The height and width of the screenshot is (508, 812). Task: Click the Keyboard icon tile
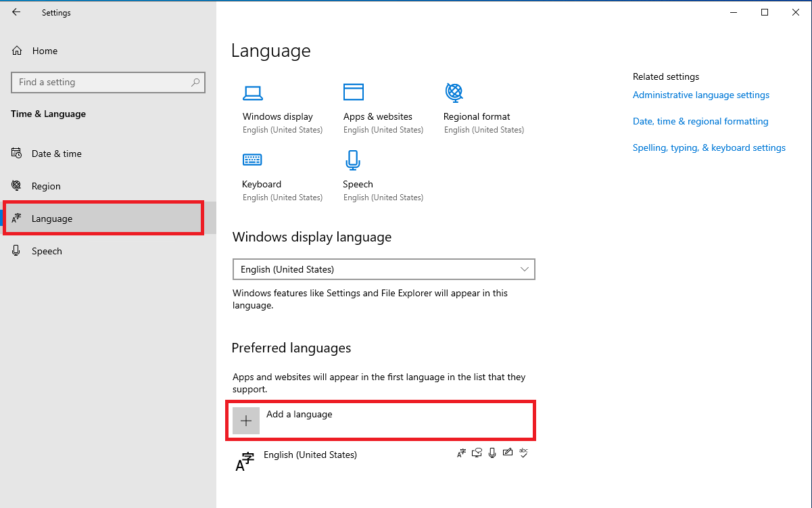pos(252,160)
